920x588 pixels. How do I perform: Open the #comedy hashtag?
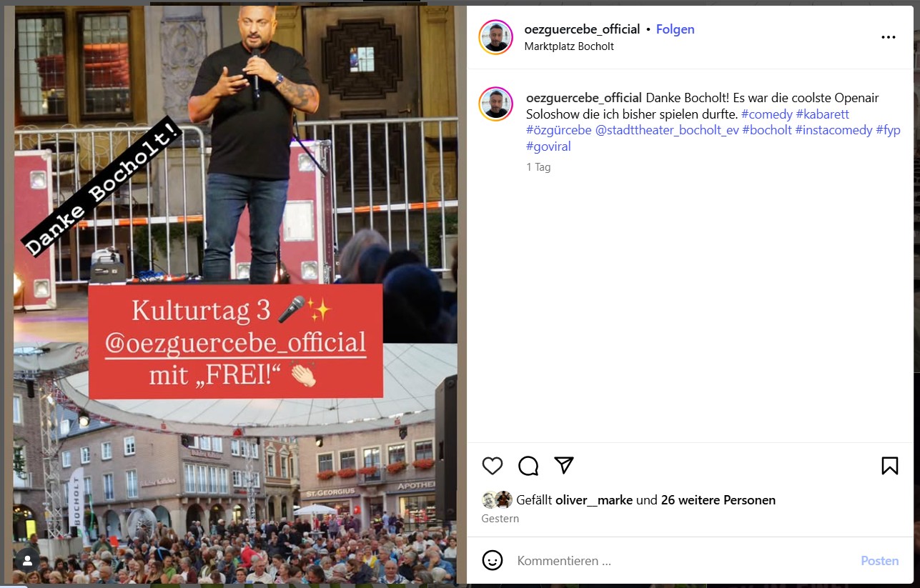pyautogui.click(x=767, y=114)
